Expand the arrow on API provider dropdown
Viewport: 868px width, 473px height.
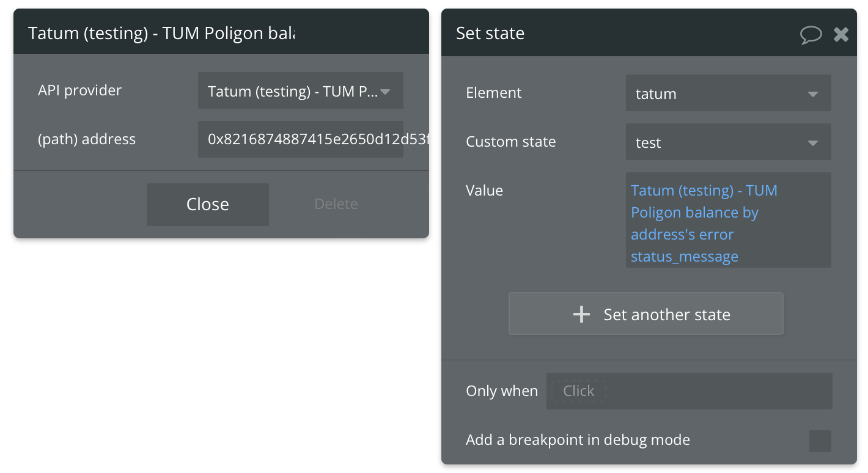pyautogui.click(x=385, y=92)
